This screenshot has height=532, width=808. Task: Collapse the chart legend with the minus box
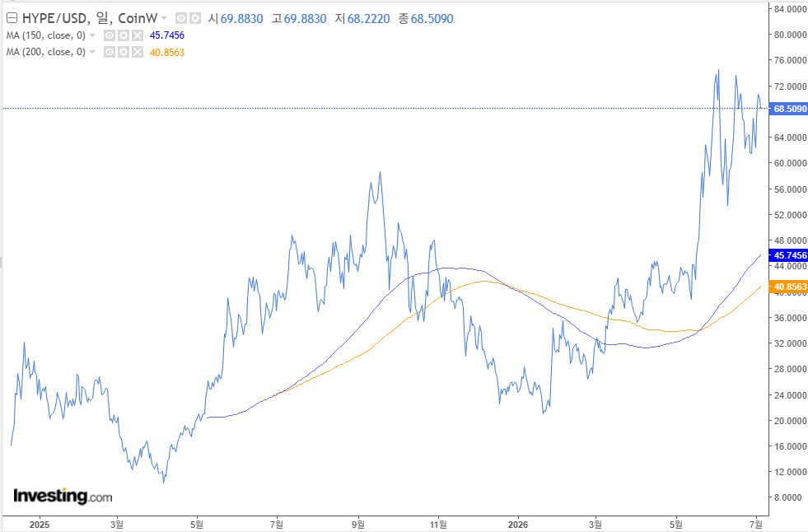pyautogui.click(x=12, y=19)
